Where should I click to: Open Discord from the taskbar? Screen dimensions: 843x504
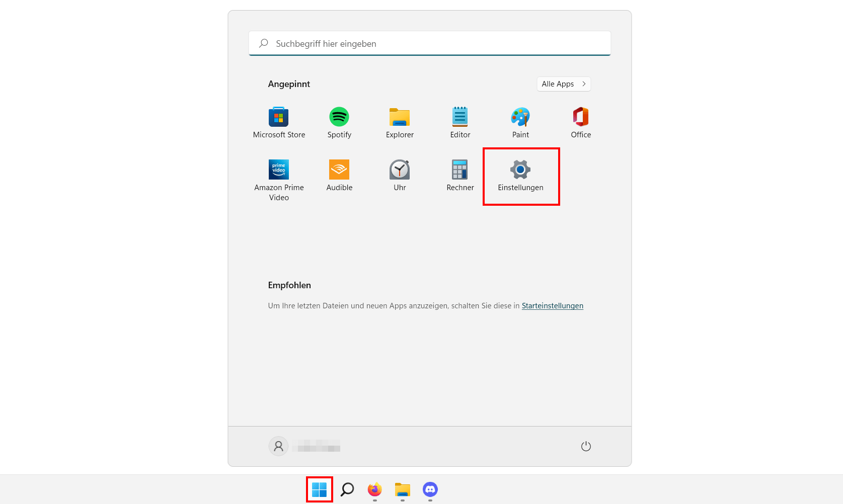point(430,489)
